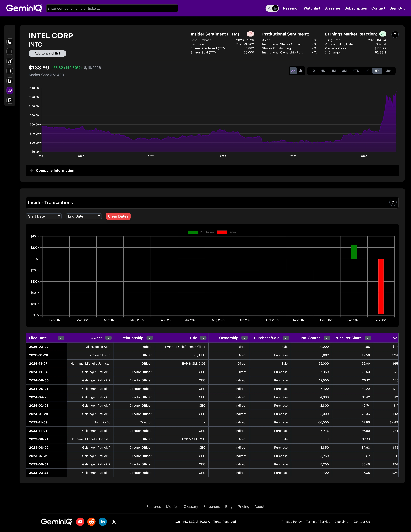411x532 pixels.
Task: Select the sidebar insider handshake icon
Action: click(x=10, y=91)
